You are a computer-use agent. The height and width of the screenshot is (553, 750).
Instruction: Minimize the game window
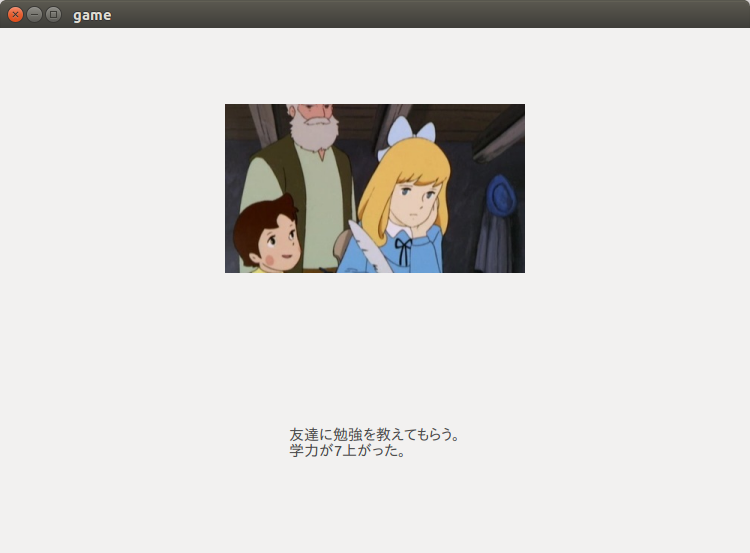[x=34, y=15]
